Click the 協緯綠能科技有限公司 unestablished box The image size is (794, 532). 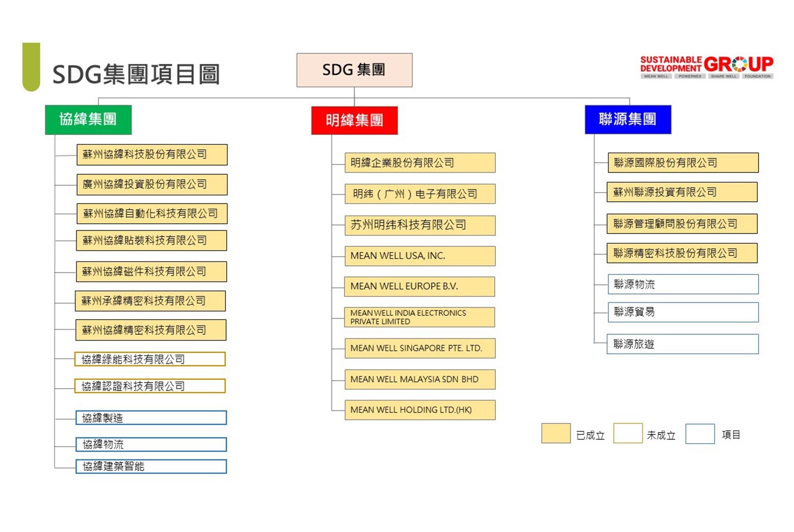151,359
